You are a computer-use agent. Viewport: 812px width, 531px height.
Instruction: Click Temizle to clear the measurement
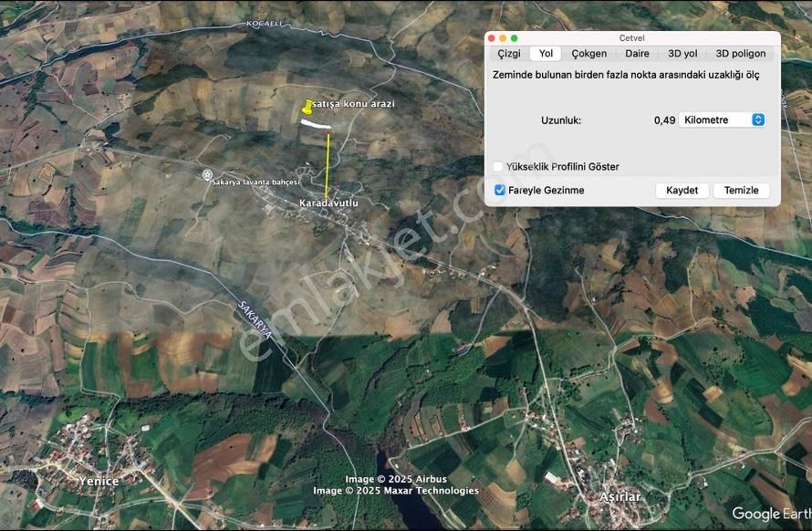tap(741, 190)
